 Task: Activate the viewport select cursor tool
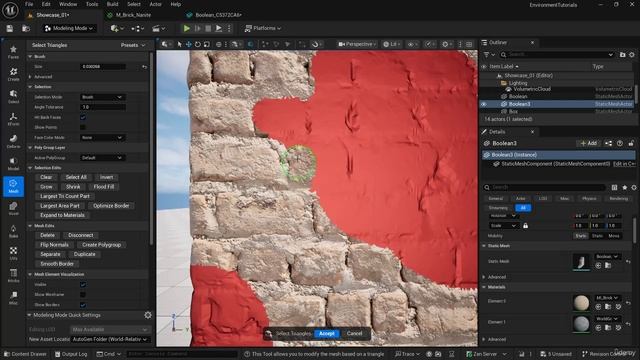pos(180,44)
